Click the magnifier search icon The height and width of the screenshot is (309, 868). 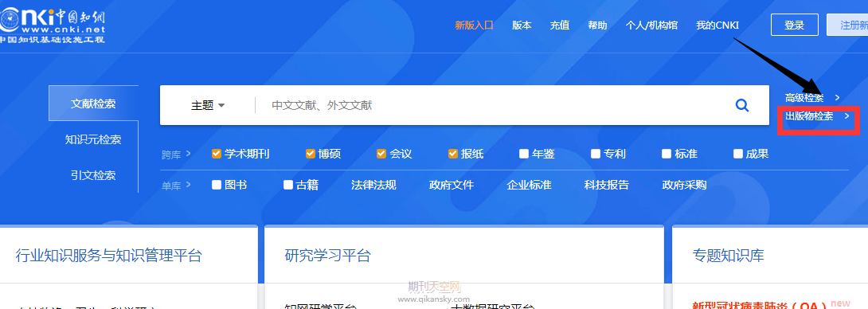click(742, 105)
